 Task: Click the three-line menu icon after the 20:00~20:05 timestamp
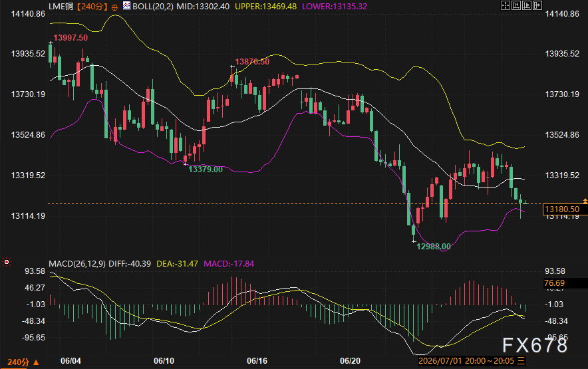(521, 361)
